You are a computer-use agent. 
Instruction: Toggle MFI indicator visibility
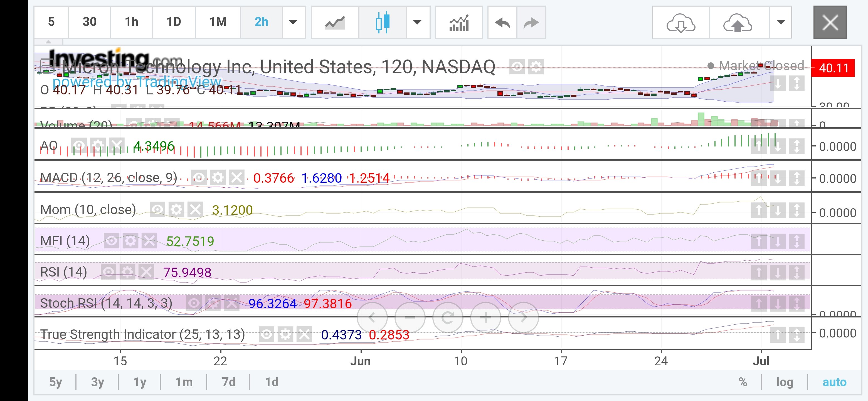[112, 241]
